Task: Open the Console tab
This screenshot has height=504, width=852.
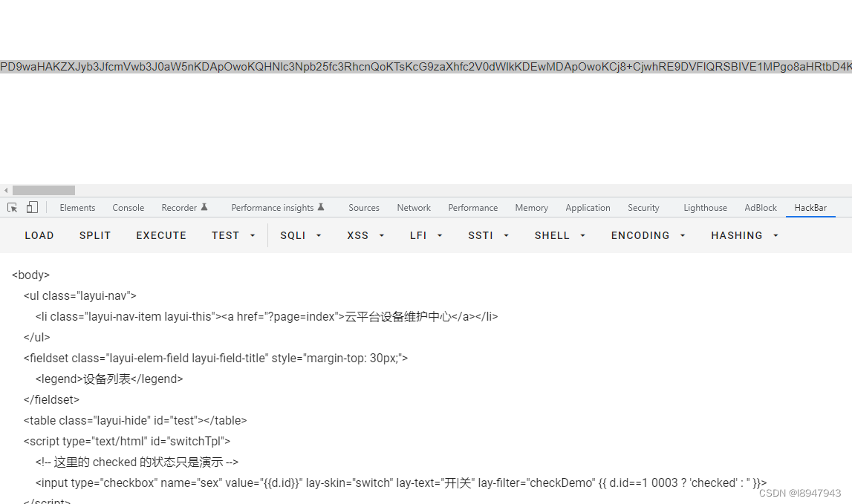Action: click(129, 208)
